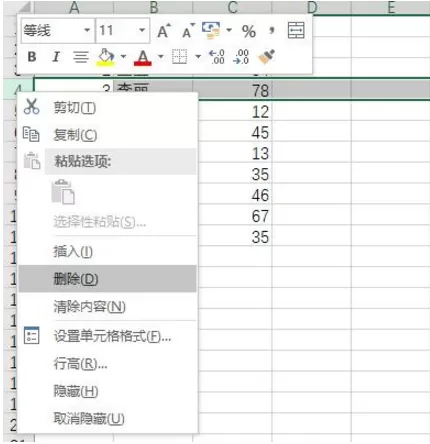Toggle Bold in the mini toolbar
430x444 pixels.
(x=32, y=57)
